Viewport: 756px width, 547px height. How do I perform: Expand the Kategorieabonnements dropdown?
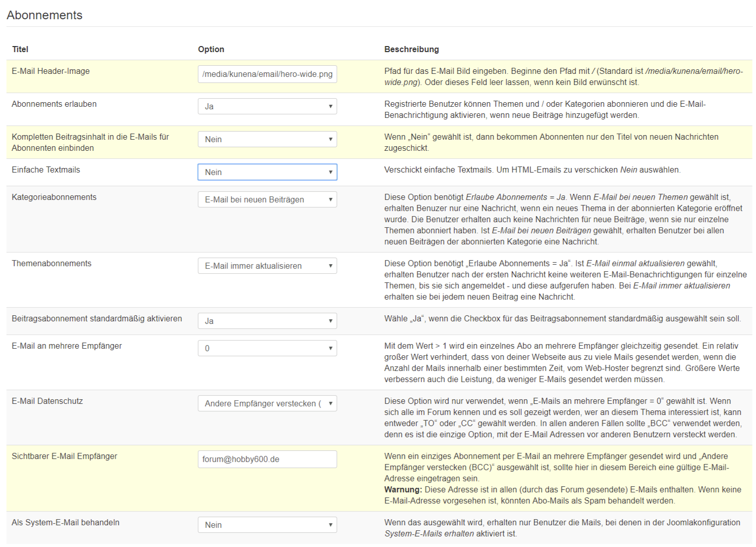pos(267,199)
